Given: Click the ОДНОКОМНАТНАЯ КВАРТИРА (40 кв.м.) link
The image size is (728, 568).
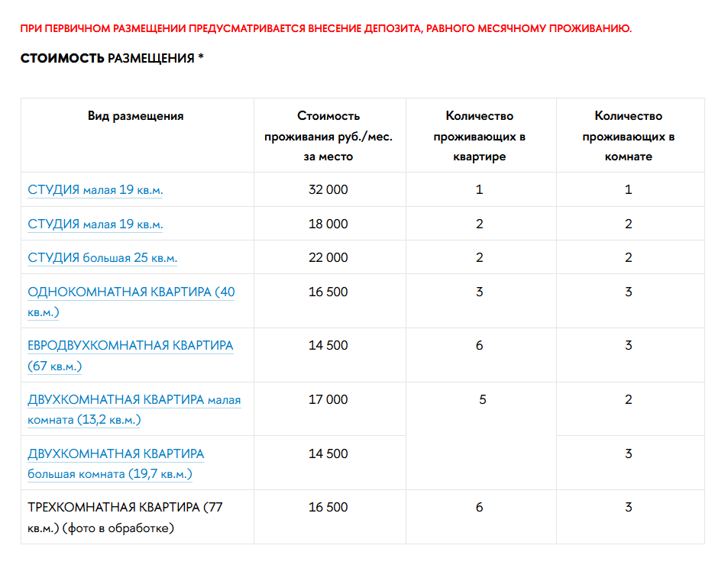Looking at the screenshot, I should point(131,292).
